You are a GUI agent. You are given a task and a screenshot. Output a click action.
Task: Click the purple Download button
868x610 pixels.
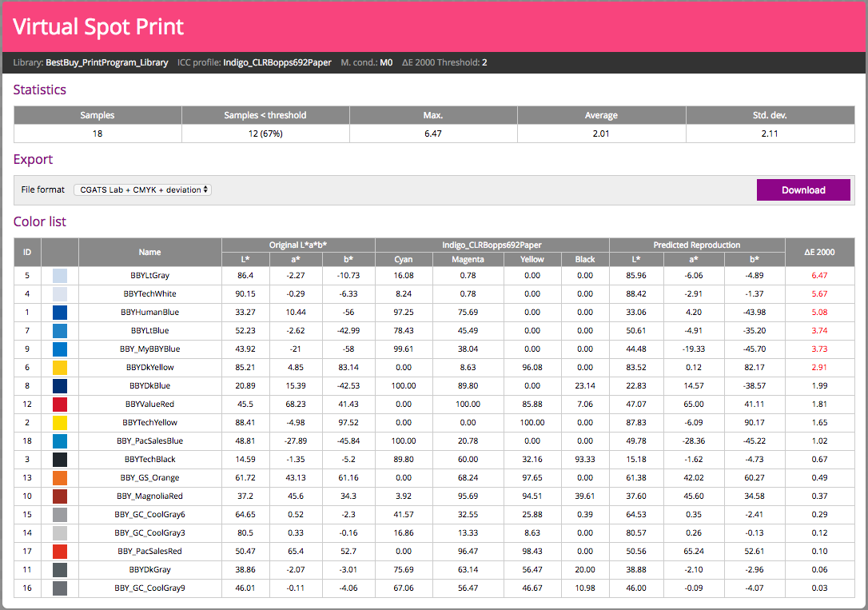point(803,189)
